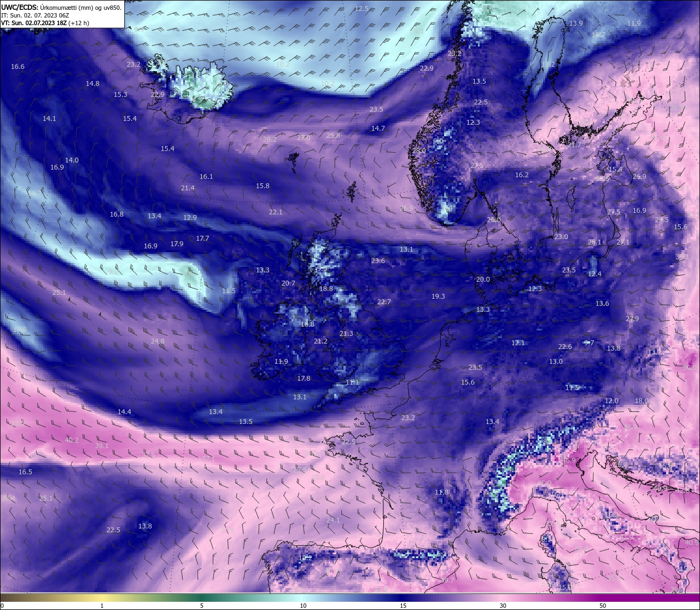The width and height of the screenshot is (700, 610).
Task: Click the 18.8 value on the map
Action: click(325, 288)
